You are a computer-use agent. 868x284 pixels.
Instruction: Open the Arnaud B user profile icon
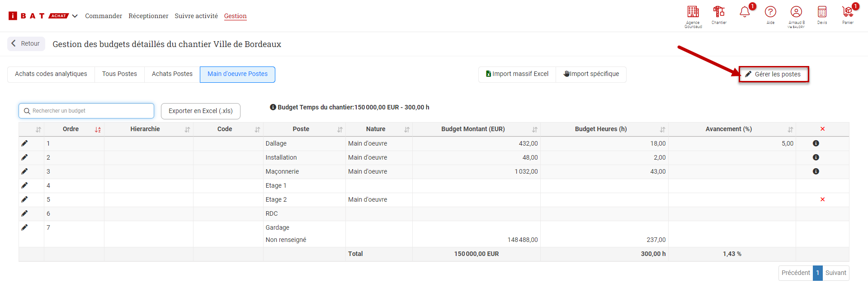tap(796, 12)
